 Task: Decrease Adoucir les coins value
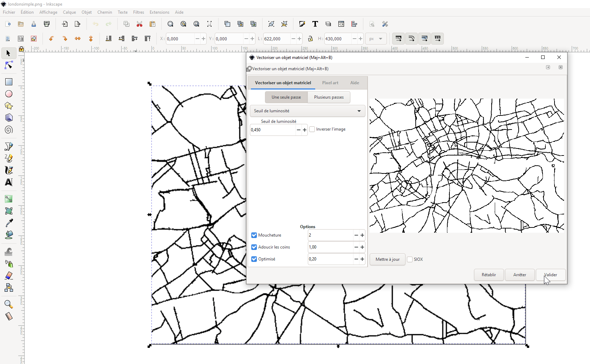click(x=356, y=247)
